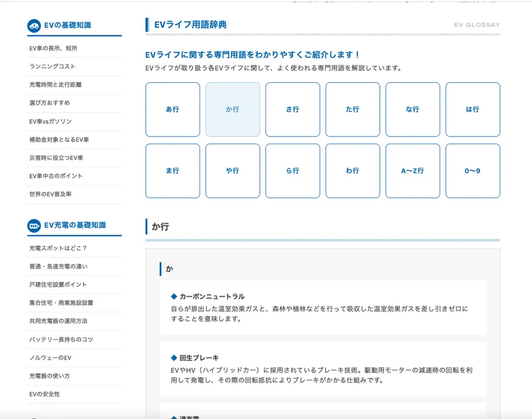Select the ま行 glossary button
The image size is (532, 419).
click(173, 171)
